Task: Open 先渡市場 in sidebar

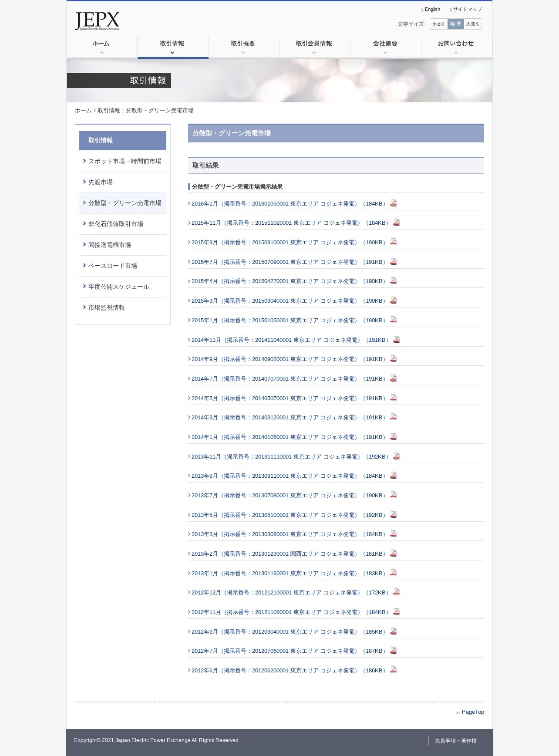Action: click(123, 182)
